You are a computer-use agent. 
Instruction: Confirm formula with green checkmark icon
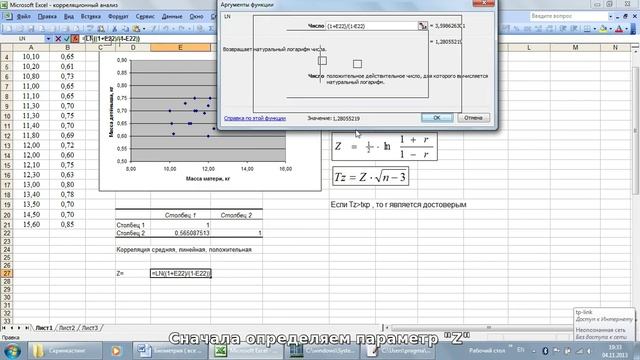pos(67,39)
